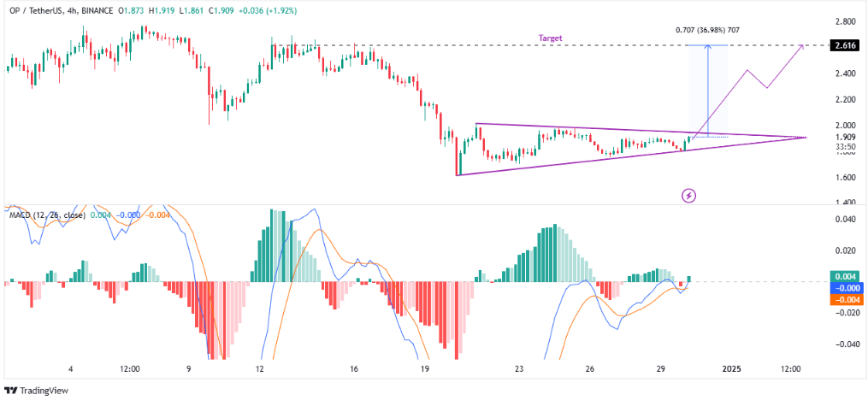Click the 16 date label on time axis

point(354,369)
